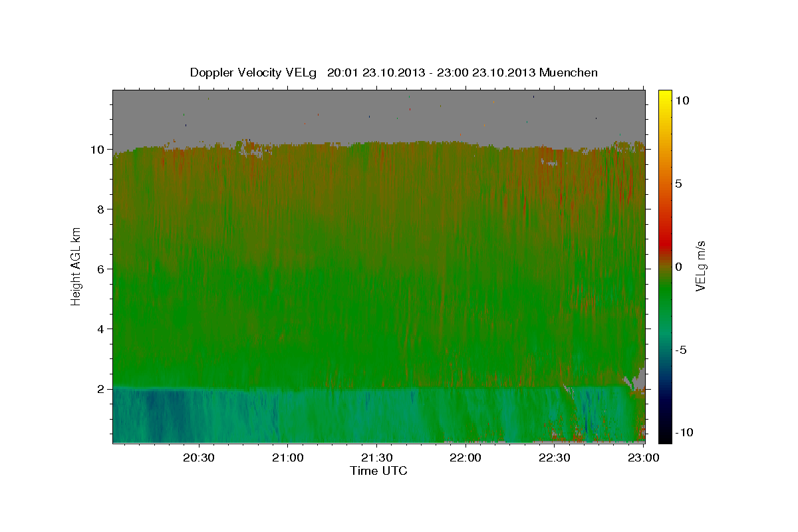Image resolution: width=798 pixels, height=532 pixels.
Task: Click the 'Muenchen' station name in title
Action: [x=569, y=72]
